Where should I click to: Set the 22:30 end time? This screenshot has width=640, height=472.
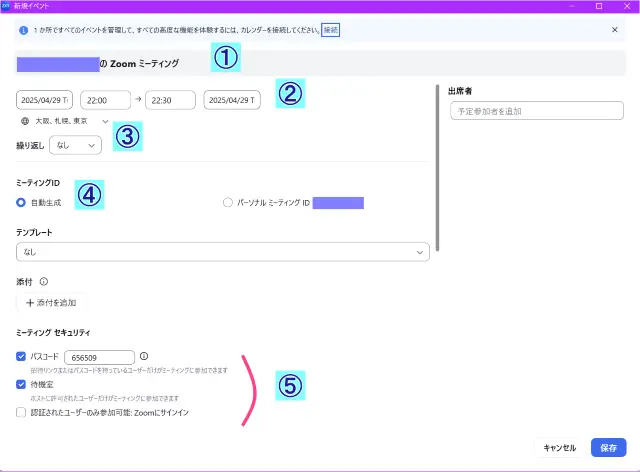point(171,100)
